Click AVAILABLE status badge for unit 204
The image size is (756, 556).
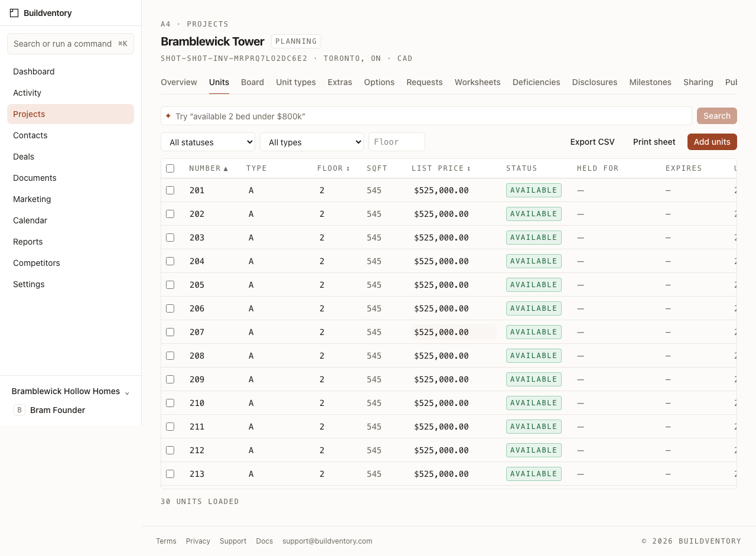click(534, 261)
